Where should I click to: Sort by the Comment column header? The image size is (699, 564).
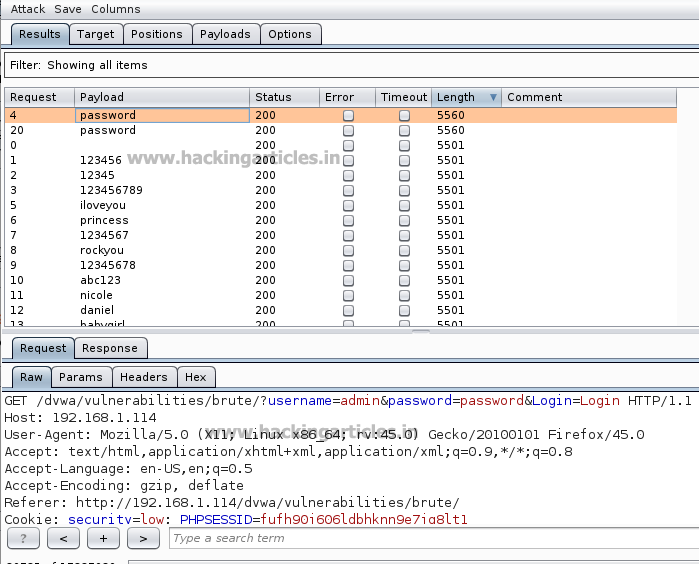pyautogui.click(x=589, y=97)
